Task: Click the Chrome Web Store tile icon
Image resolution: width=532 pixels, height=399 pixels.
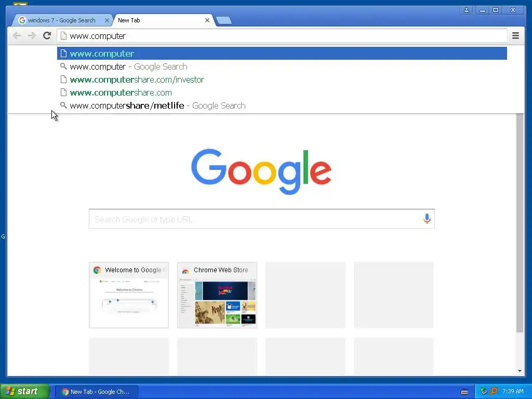Action: coord(185,270)
